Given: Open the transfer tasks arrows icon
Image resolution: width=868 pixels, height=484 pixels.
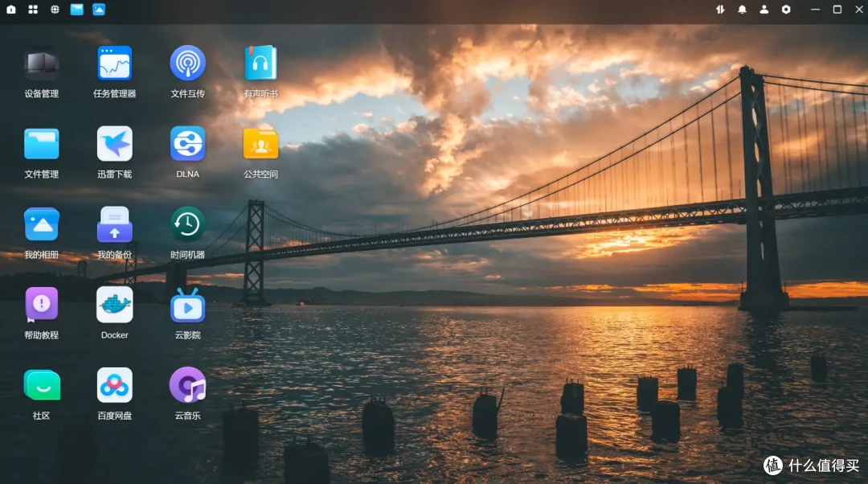Looking at the screenshot, I should click(720, 10).
